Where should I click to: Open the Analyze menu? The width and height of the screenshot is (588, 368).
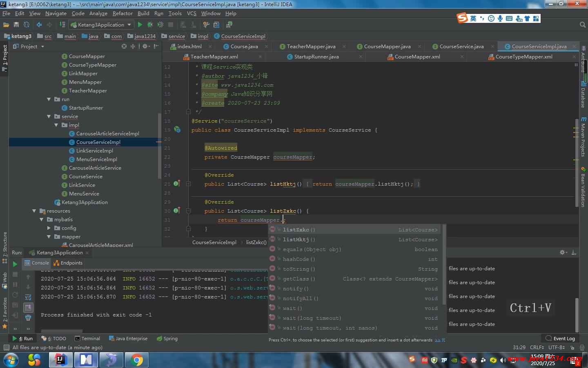pos(98,13)
